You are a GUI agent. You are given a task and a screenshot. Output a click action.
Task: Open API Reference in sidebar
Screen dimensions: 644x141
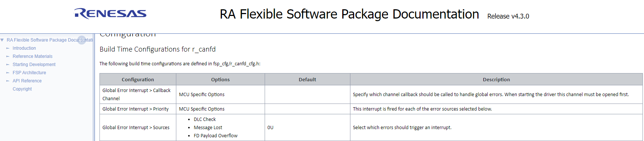[x=27, y=81]
